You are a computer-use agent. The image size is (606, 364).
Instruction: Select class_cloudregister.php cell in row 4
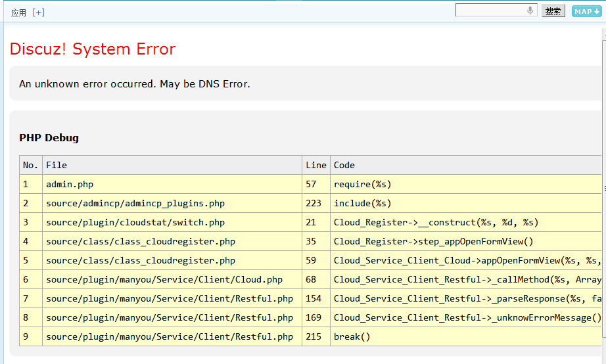click(x=172, y=241)
